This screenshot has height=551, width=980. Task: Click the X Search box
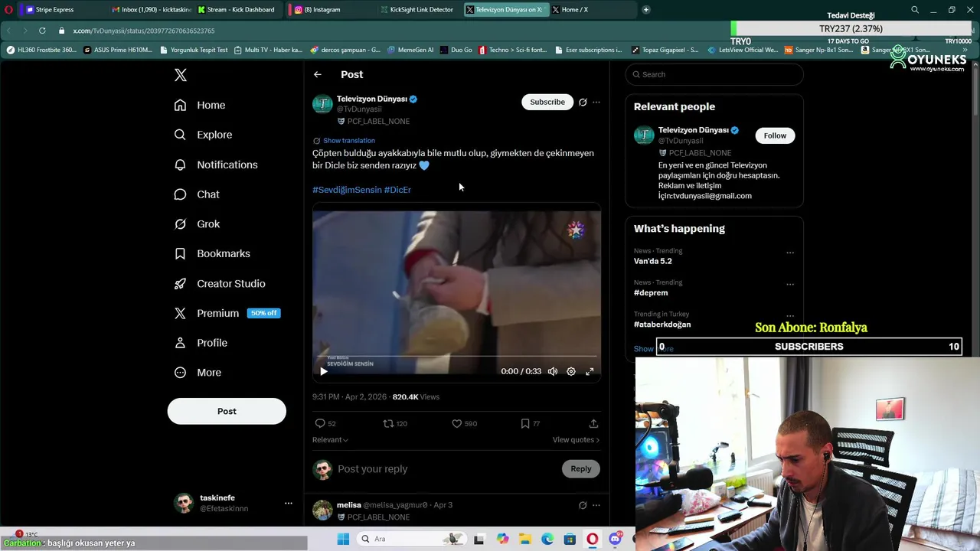click(x=714, y=74)
